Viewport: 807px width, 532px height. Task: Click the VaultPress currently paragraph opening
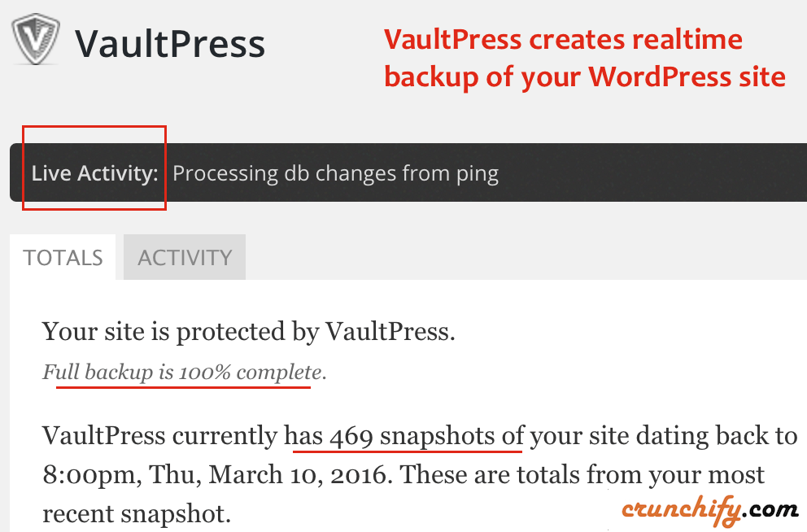coord(159,436)
